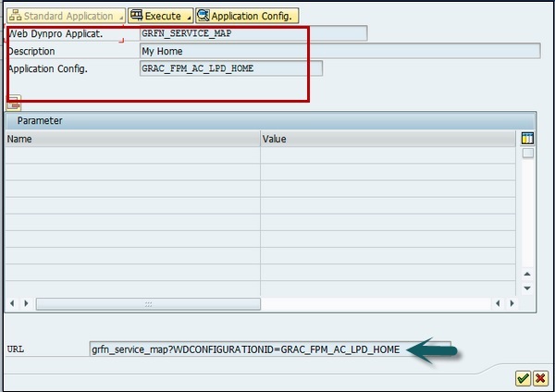Image resolution: width=555 pixels, height=392 pixels.
Task: Click the vertical scrollbar down arrow
Action: (527, 288)
